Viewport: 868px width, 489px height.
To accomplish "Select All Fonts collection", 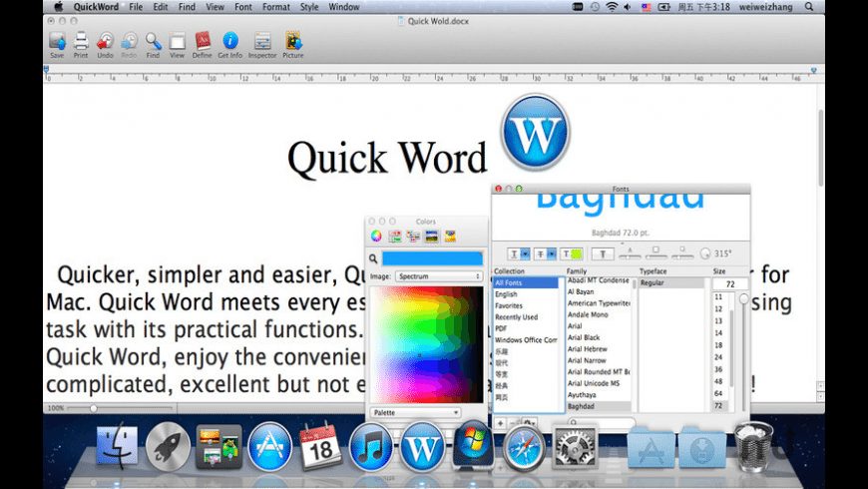I will point(526,283).
